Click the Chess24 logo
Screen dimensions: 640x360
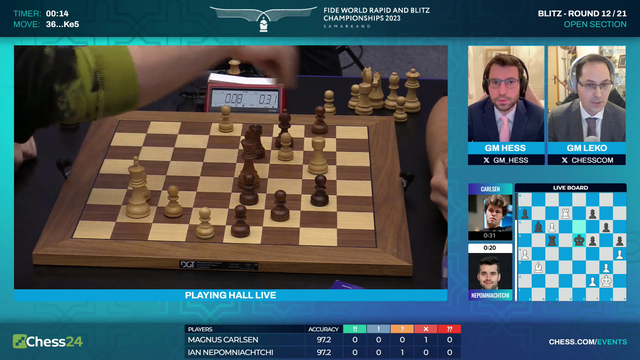click(x=48, y=341)
